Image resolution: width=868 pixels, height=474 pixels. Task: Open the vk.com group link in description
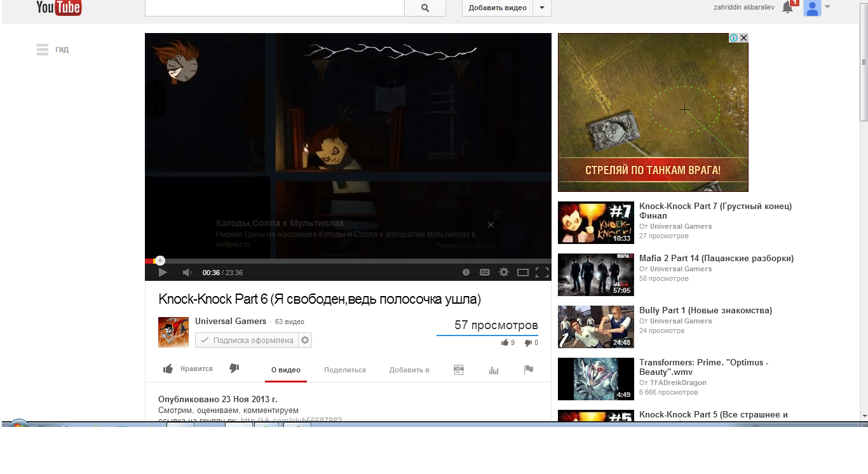pos(292,420)
